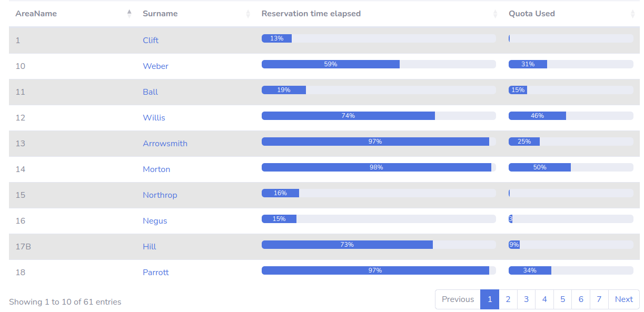Open the Hill surname link
Viewport: 644px width, 312px height.
point(150,247)
